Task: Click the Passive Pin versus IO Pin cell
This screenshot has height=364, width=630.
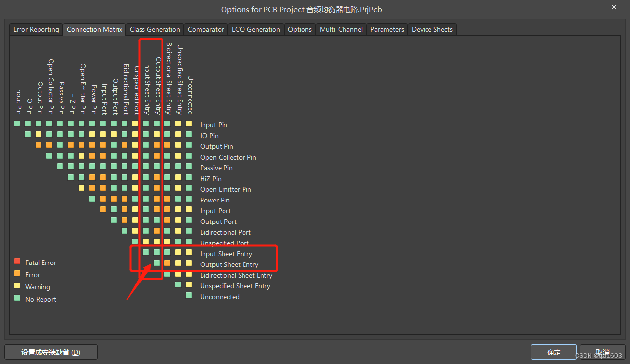Action: coord(60,135)
